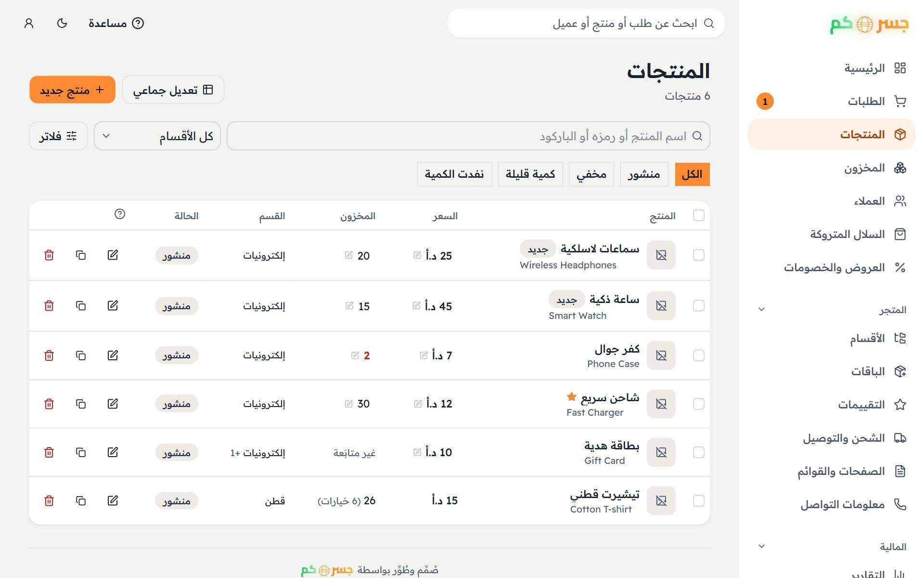Edit price inline for Gift Card

[x=417, y=452]
